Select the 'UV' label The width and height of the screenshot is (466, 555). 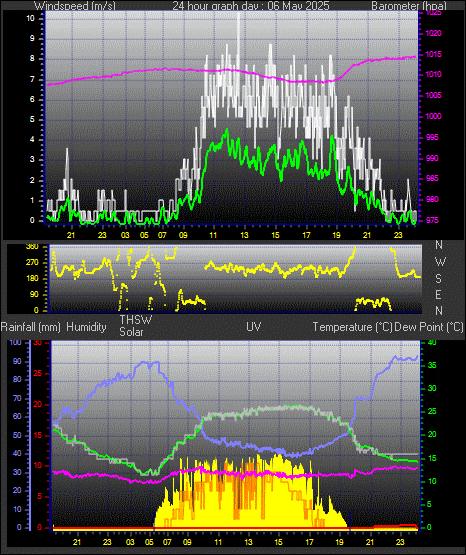pyautogui.click(x=254, y=326)
